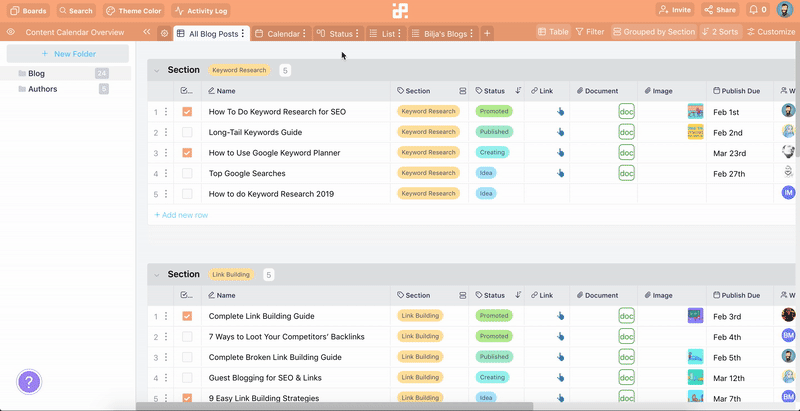Viewport: 800px width, 411px height.
Task: Open the Filter options
Action: pyautogui.click(x=590, y=32)
